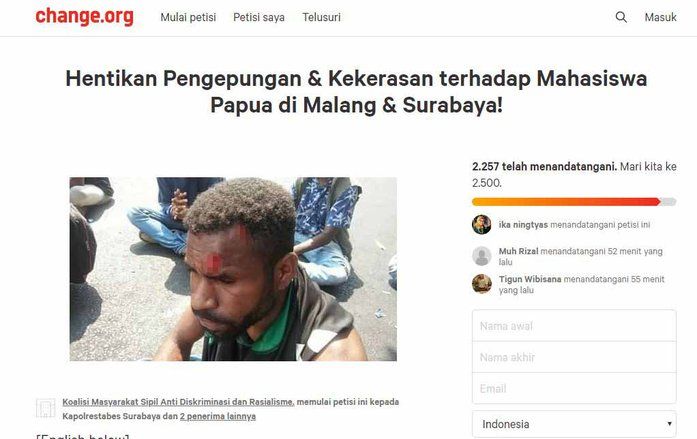Click the signature progress bar

click(574, 202)
